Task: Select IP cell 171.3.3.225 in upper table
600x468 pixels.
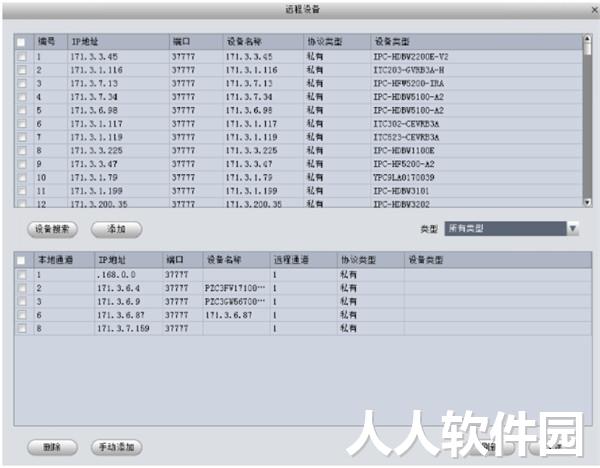Action: (96, 150)
